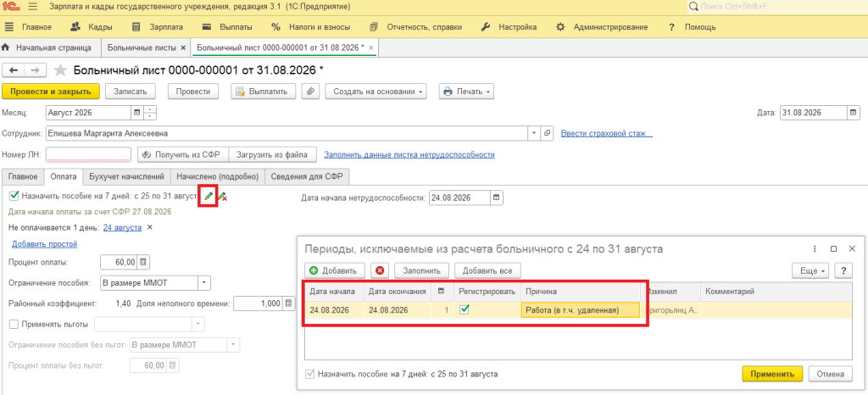This screenshot has height=395, width=868.
Task: Switch to Бухучет начислений tab
Action: 127,176
